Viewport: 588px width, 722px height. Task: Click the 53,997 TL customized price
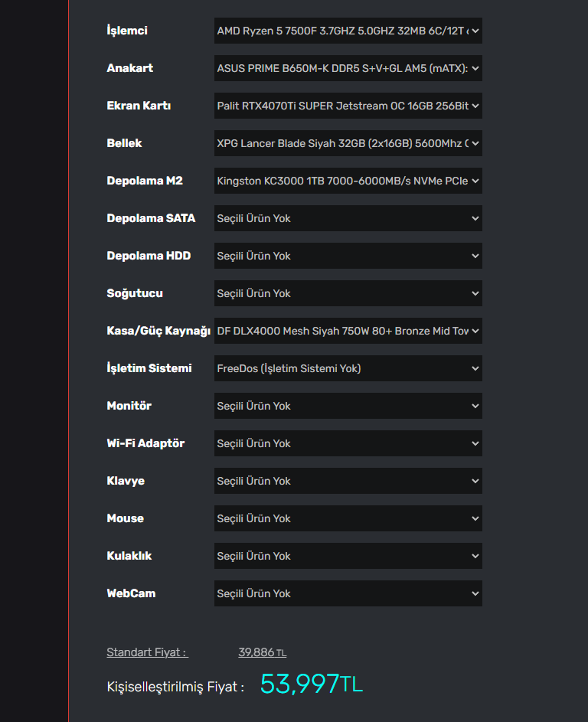(x=311, y=684)
